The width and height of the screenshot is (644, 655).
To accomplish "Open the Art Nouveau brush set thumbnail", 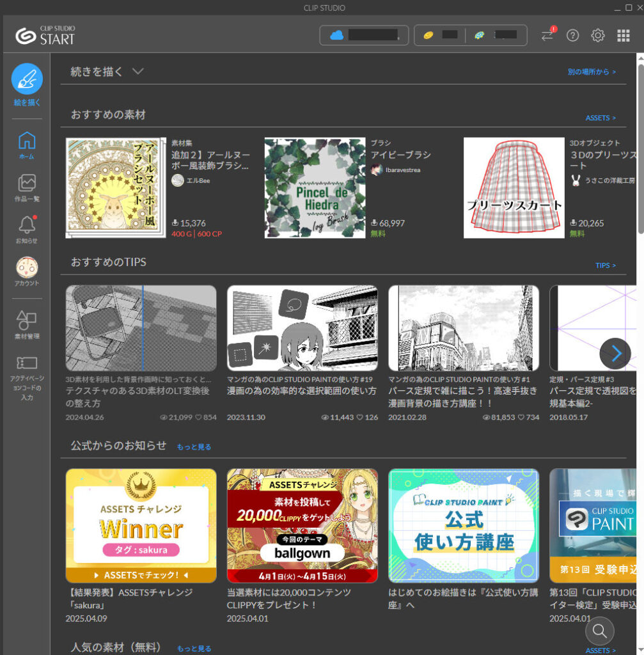I will 116,188.
